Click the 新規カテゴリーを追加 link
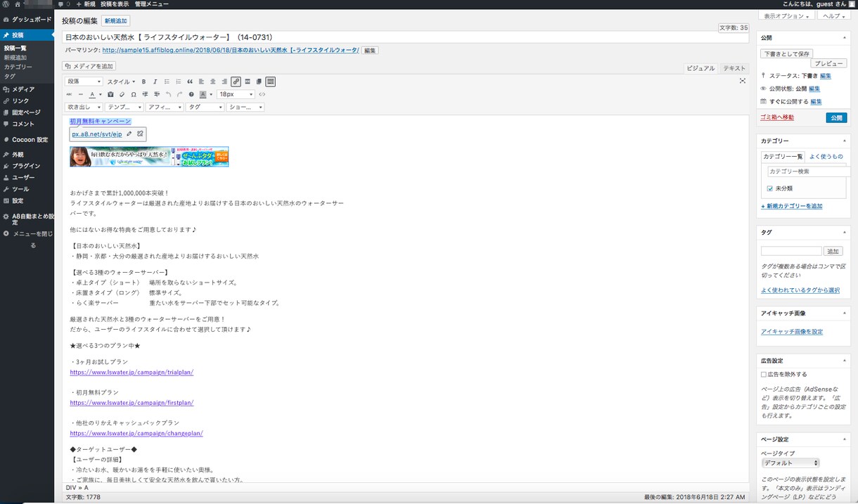Viewport: 858px width, 504px height. tap(791, 206)
